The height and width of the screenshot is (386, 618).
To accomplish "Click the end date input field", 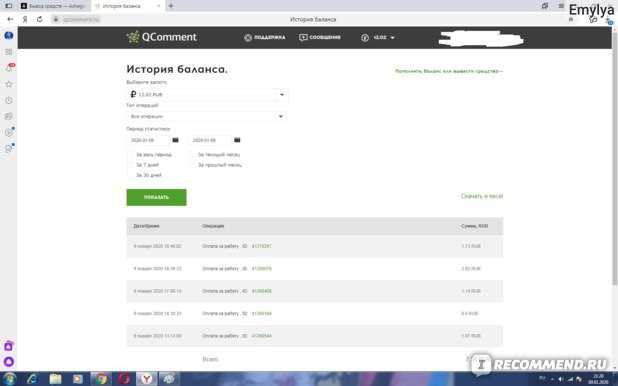I will [x=210, y=140].
